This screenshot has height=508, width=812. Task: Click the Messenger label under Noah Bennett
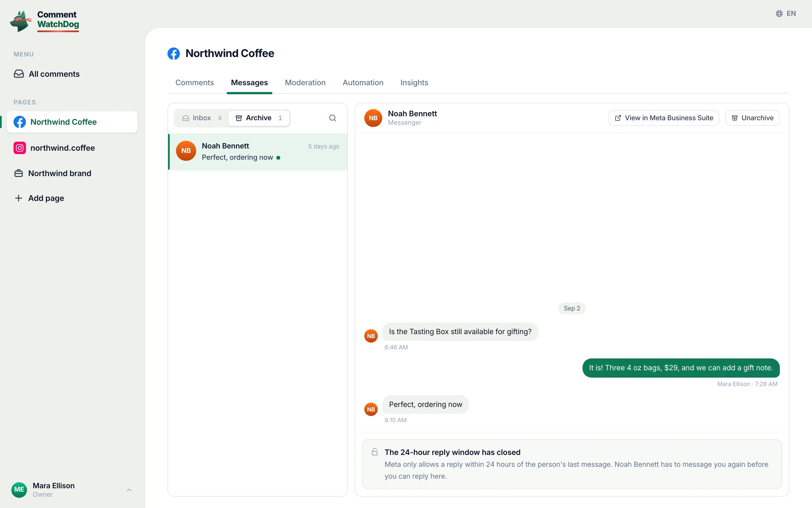click(x=404, y=123)
